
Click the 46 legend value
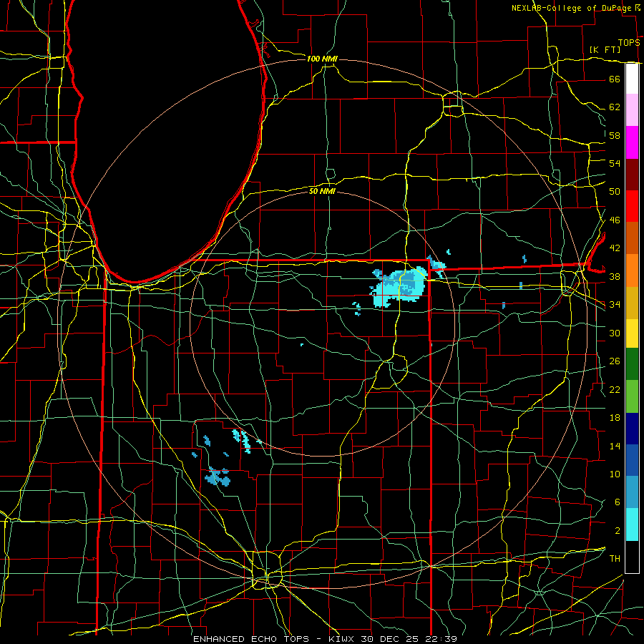(615, 220)
